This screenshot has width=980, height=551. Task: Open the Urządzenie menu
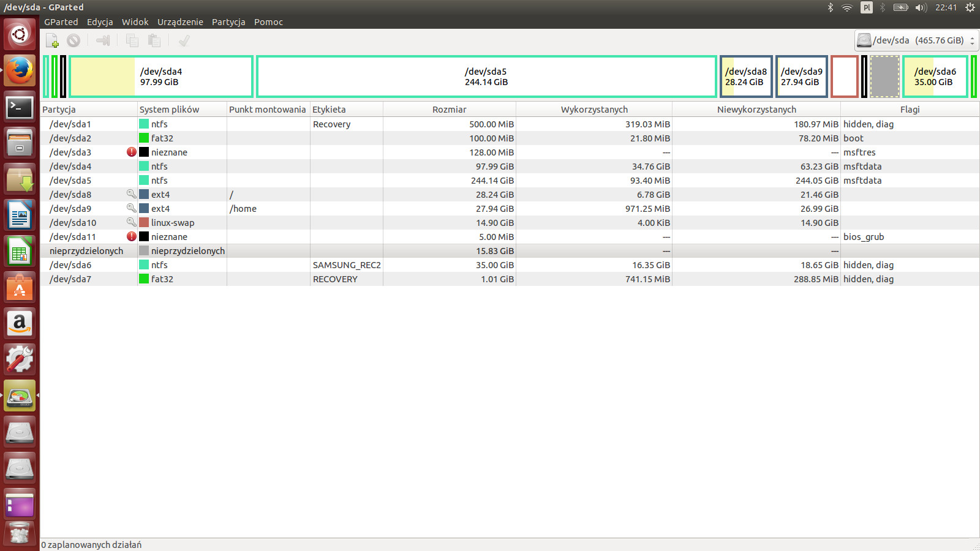coord(180,22)
